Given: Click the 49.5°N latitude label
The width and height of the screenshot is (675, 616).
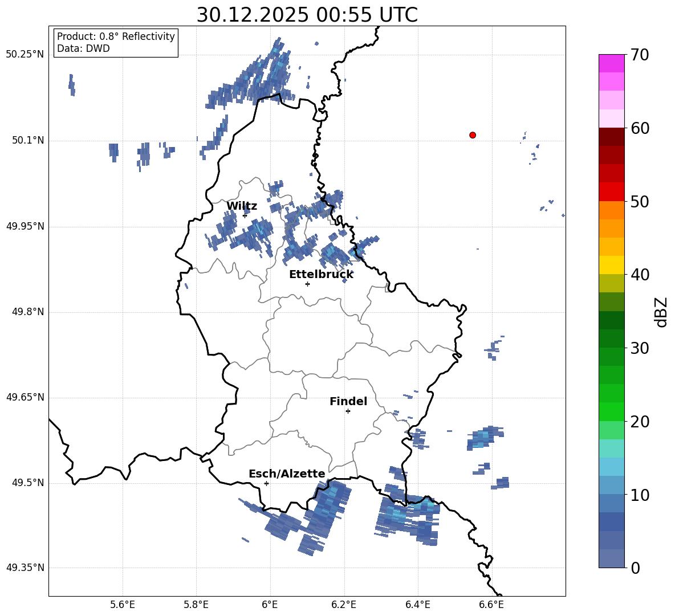Looking at the screenshot, I should 28,483.
